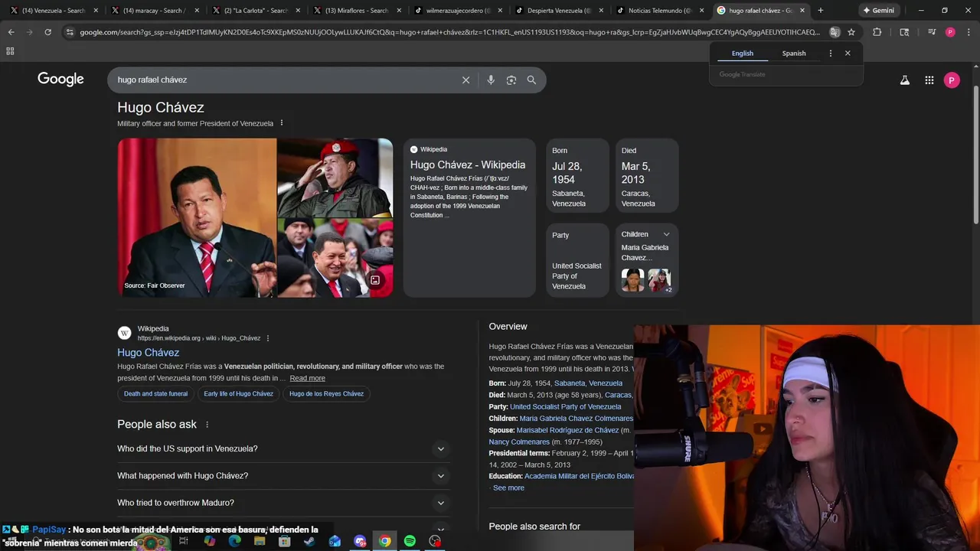Switch to the English translation tab
Screen dimensions: 980x551
pos(743,54)
